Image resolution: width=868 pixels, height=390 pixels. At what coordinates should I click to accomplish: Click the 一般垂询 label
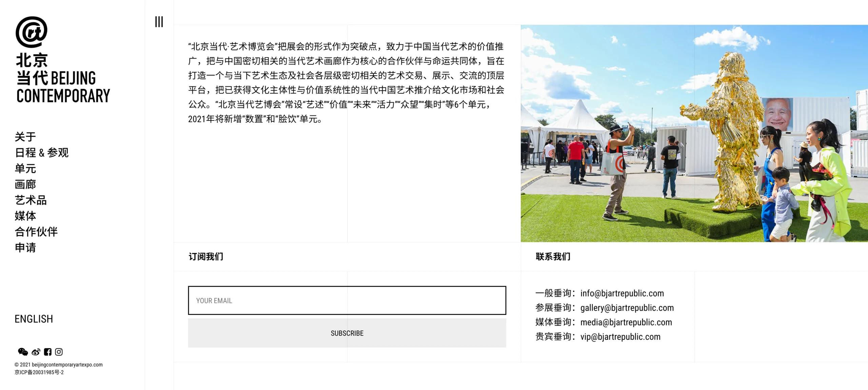tap(555, 293)
